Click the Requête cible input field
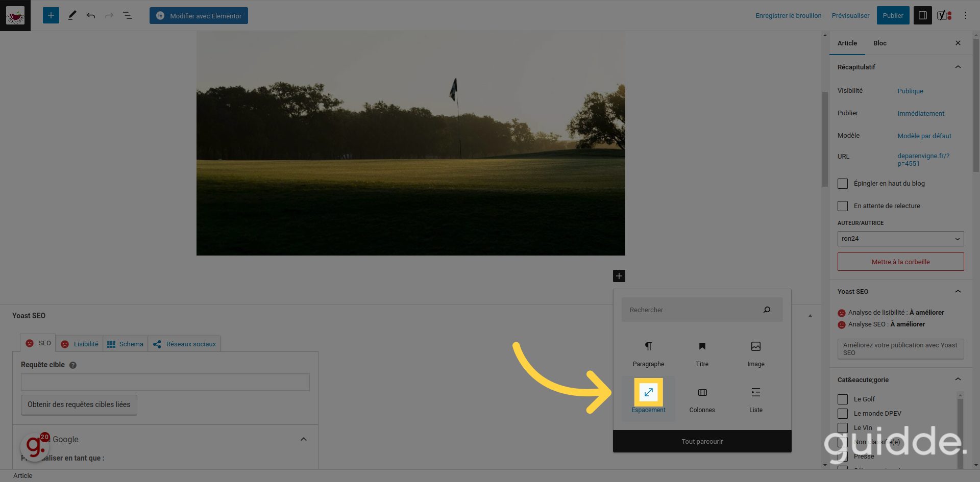 [165, 382]
